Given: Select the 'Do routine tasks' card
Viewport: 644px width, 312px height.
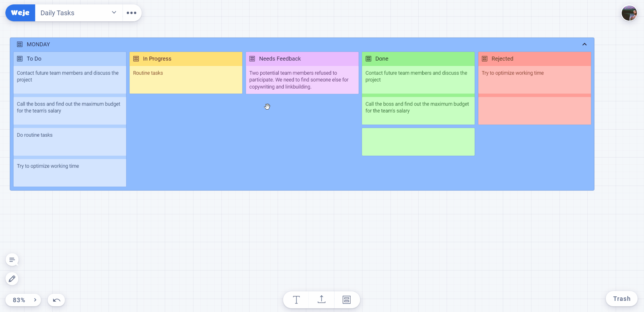Looking at the screenshot, I should 70,142.
